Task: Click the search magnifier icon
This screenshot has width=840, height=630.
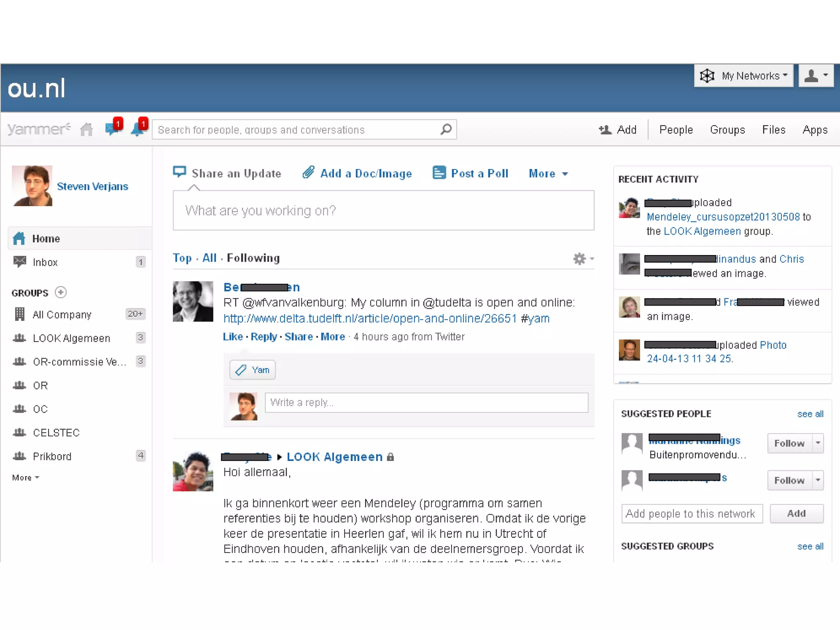Action: (x=446, y=130)
